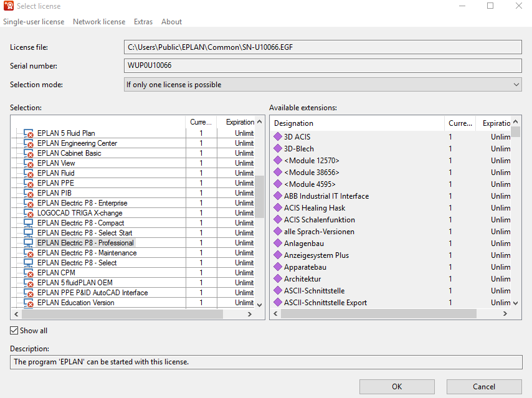Select the Anzeigesystem Plus extension

pyautogui.click(x=316, y=255)
